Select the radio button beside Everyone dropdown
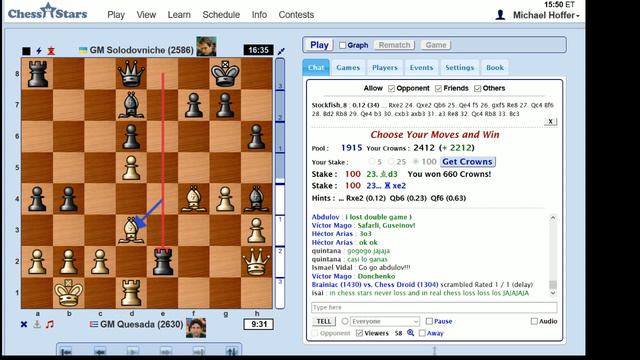The width and height of the screenshot is (640, 360). 344,321
